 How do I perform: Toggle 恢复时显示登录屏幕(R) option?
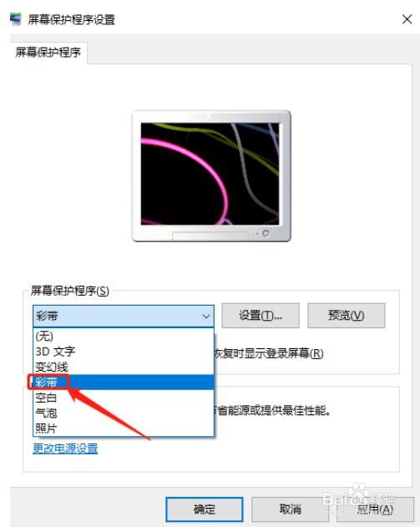click(x=269, y=353)
